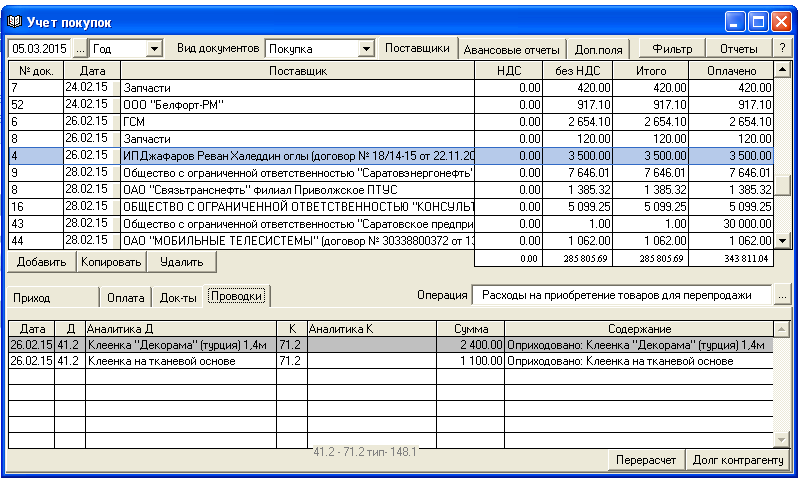
Task: Open the Отчеты button
Action: pos(738,48)
